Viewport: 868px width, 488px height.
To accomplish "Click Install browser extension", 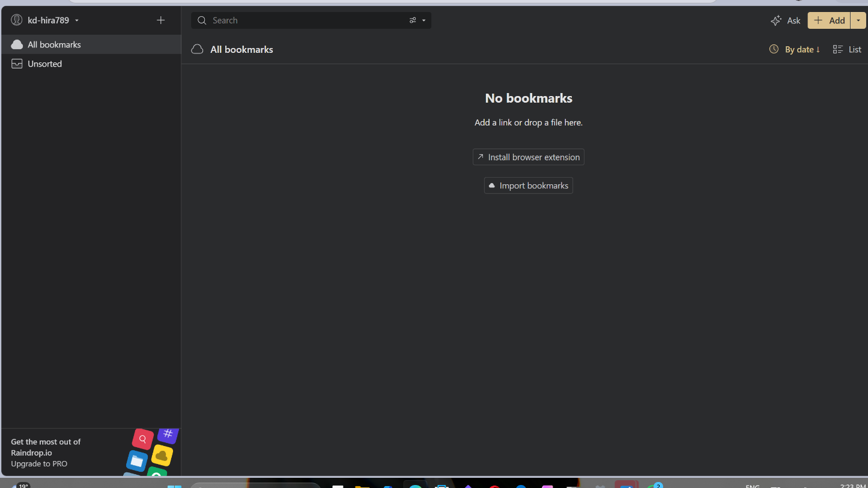I will pos(529,157).
